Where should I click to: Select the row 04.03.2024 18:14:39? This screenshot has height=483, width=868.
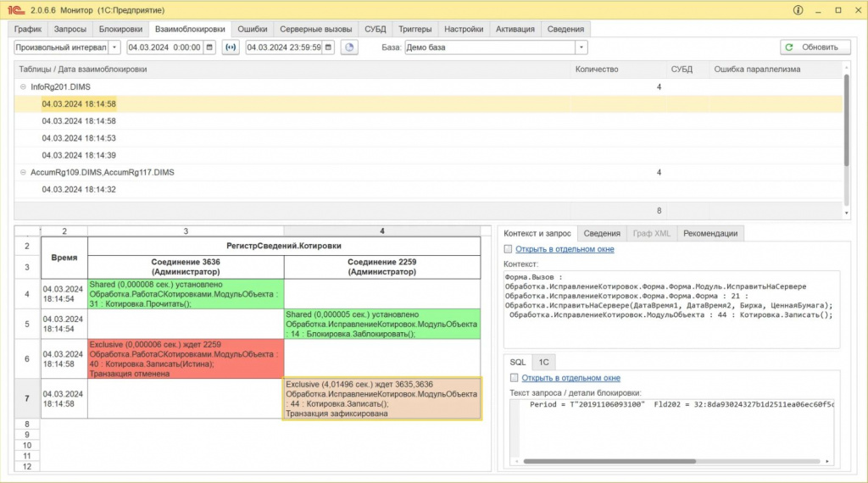[428, 155]
